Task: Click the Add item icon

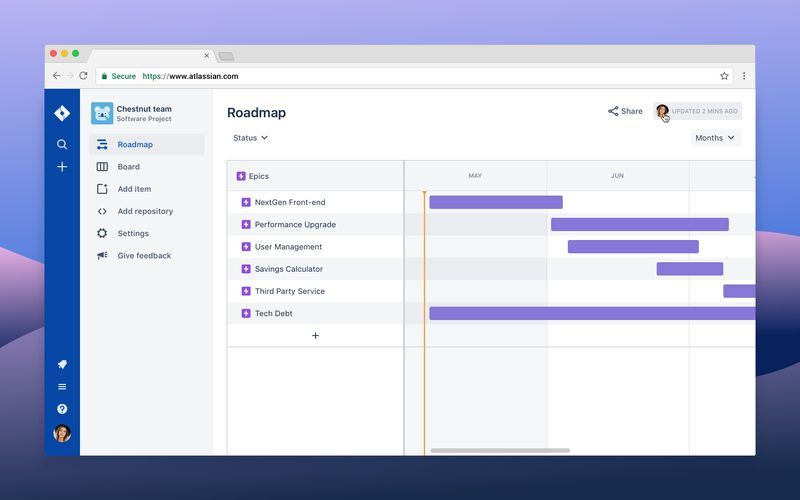Action: pyautogui.click(x=102, y=189)
